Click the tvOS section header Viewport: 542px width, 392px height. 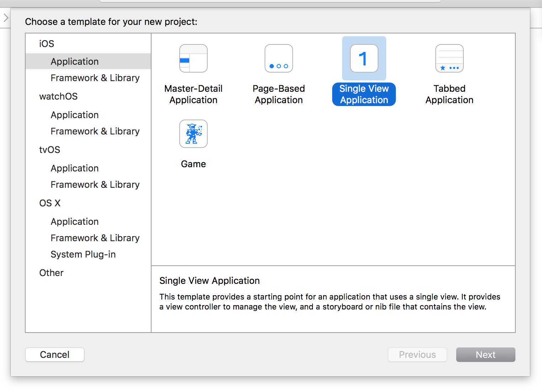click(50, 150)
